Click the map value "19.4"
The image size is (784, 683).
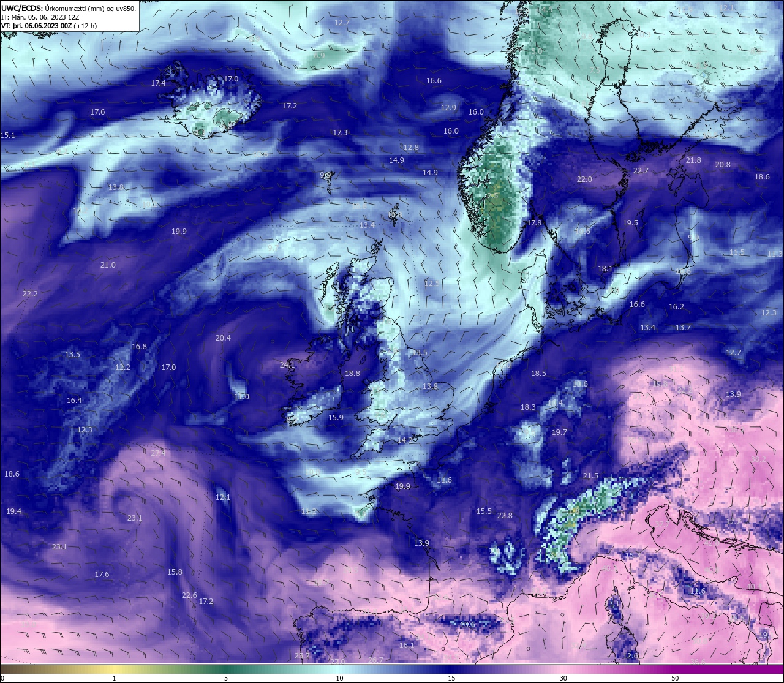click(13, 511)
